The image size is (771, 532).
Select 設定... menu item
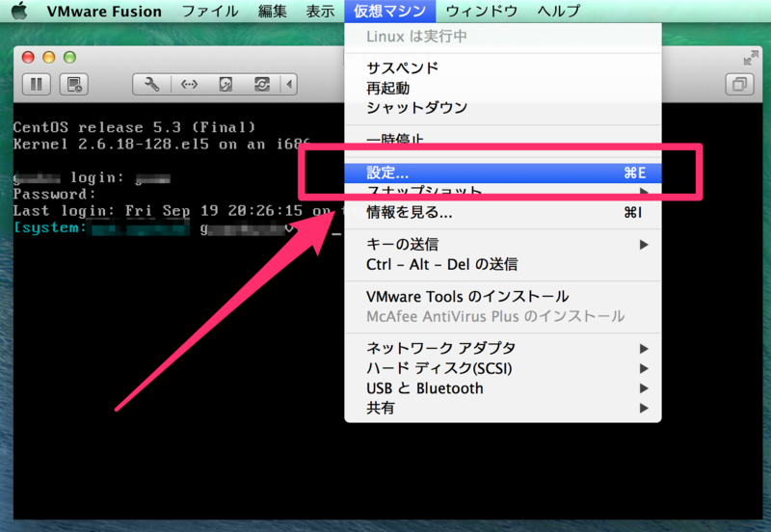tap(503, 173)
